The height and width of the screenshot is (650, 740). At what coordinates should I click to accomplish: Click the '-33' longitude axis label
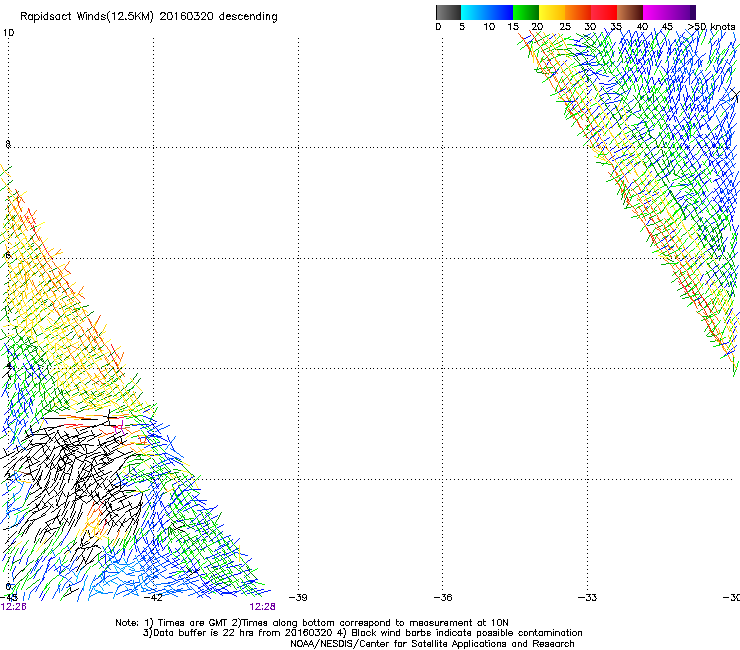coord(587,598)
